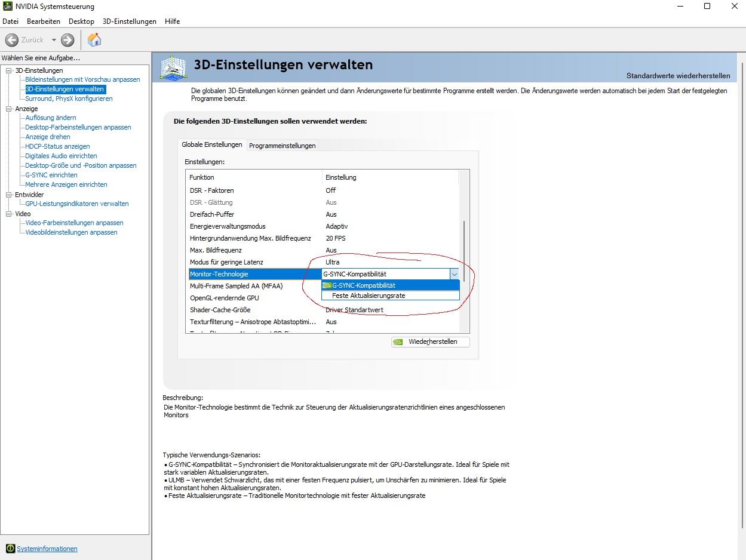746x560 pixels.
Task: Click the settings list vertical scrollbar
Action: [464, 251]
